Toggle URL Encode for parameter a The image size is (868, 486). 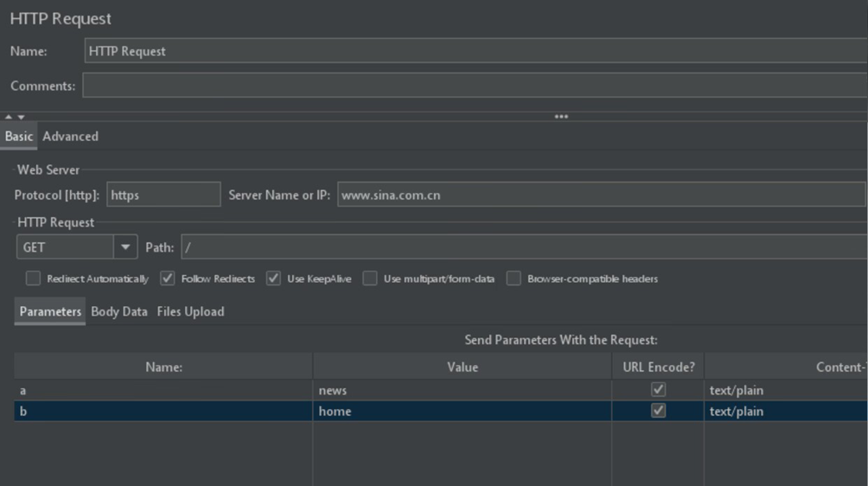pyautogui.click(x=658, y=390)
